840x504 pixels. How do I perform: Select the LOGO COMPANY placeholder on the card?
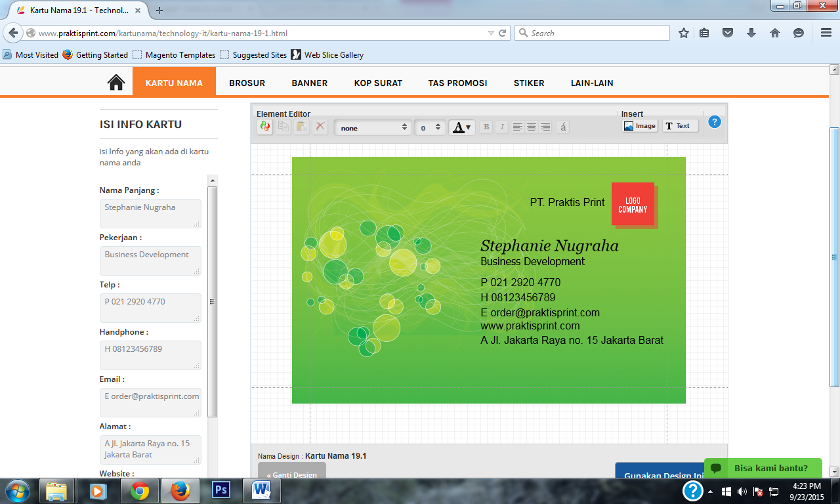634,205
